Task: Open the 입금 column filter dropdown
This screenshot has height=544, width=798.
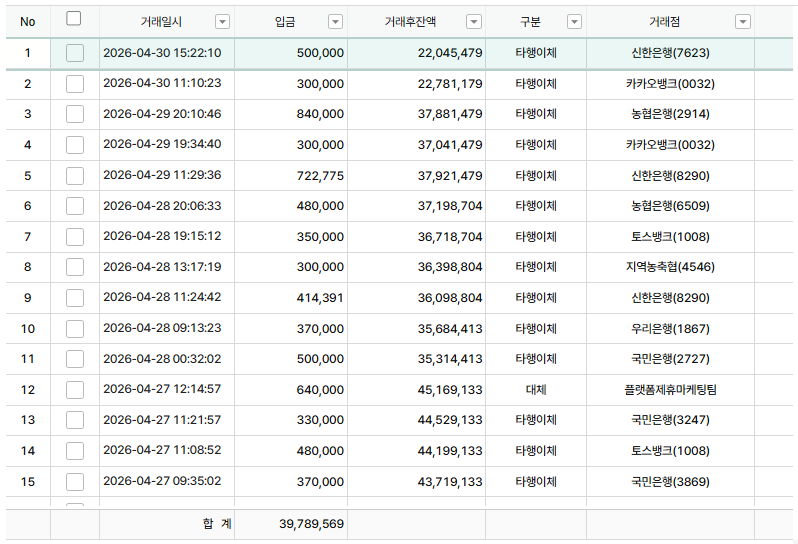Action: coord(335,22)
